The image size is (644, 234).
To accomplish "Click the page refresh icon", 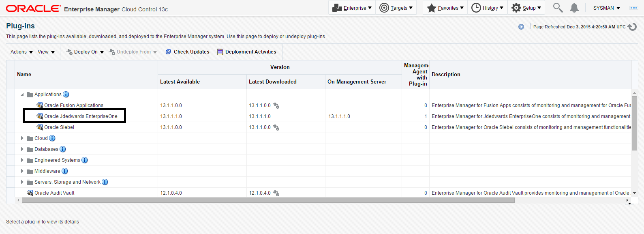I will pos(632,27).
